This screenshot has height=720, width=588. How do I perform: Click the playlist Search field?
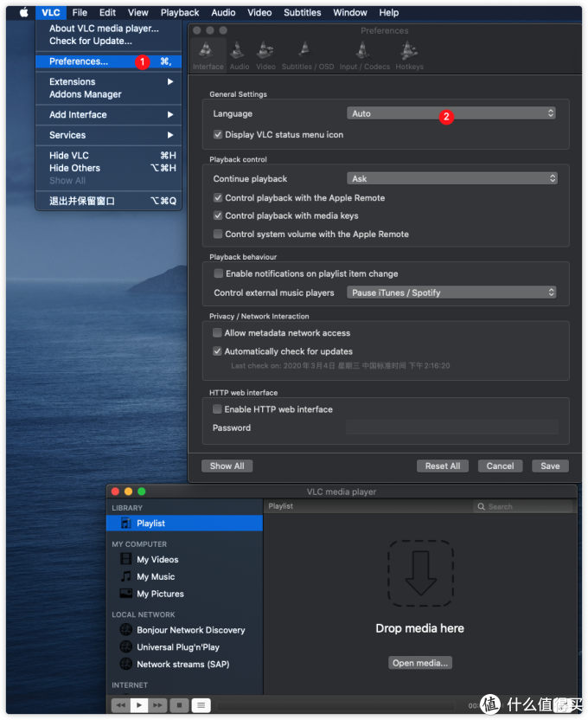523,506
